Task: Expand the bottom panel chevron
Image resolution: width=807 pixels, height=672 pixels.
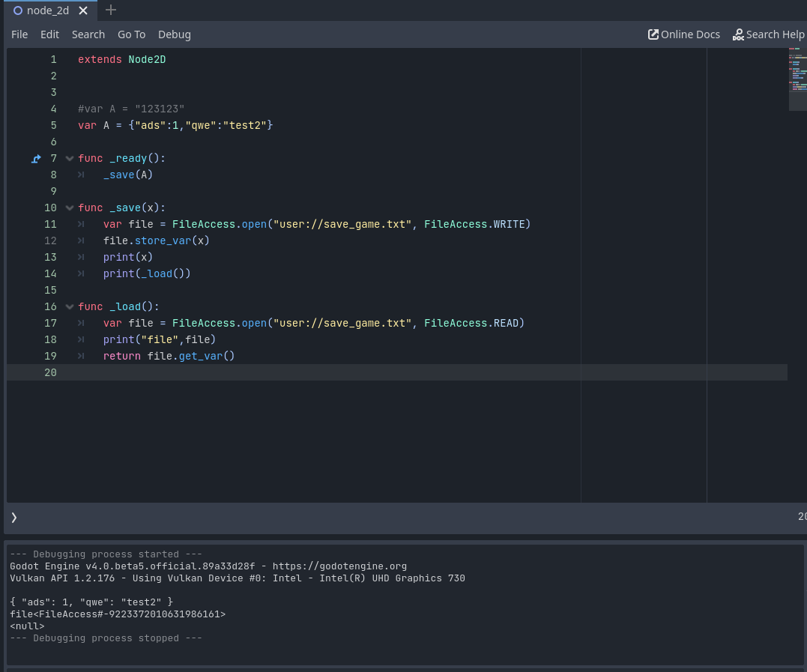Action: [13, 517]
